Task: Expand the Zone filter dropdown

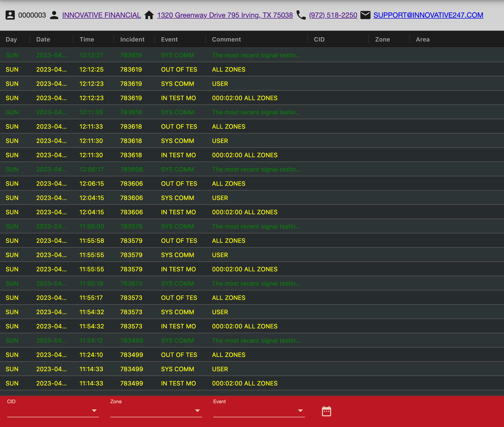Action: click(156, 410)
